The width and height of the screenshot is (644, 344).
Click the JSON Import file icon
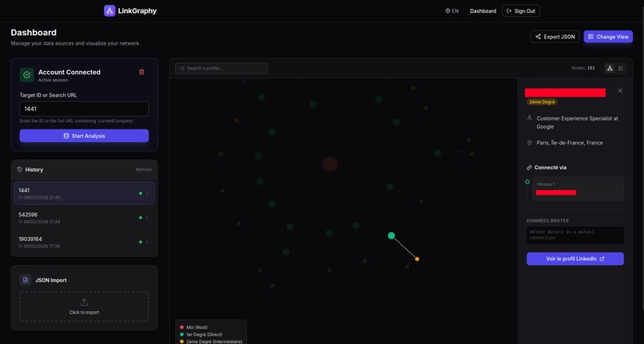coord(26,280)
